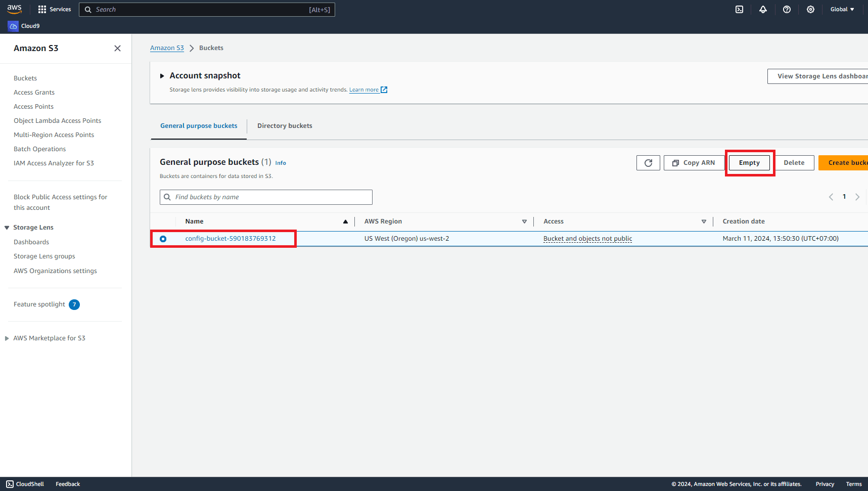This screenshot has width=868, height=491.
Task: Open Block Public Access settings for this account
Action: (60, 202)
